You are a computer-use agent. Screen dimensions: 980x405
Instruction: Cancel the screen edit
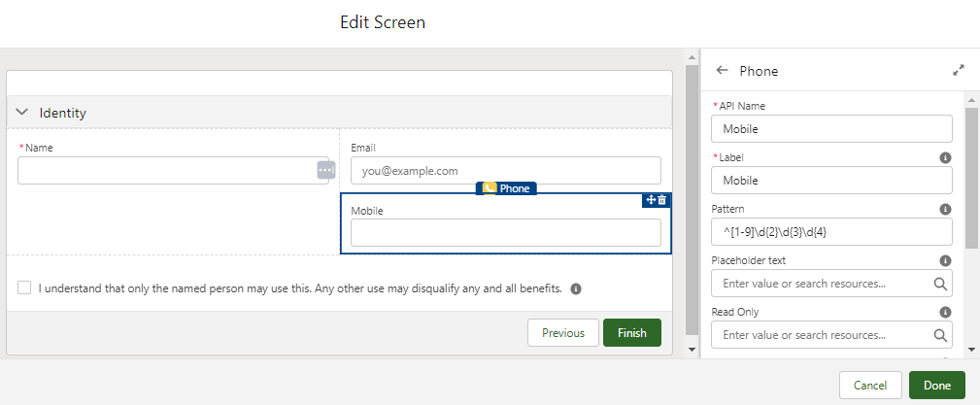pos(870,386)
